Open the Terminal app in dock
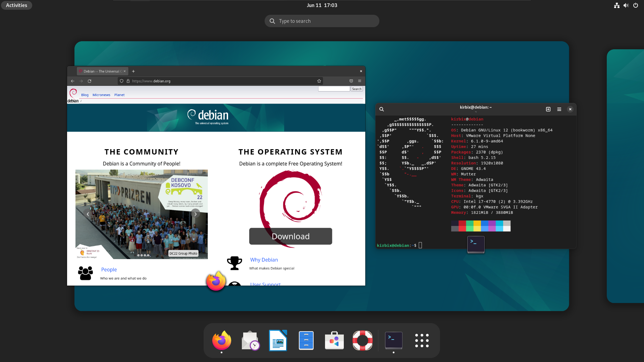The width and height of the screenshot is (644, 362). pos(393,340)
